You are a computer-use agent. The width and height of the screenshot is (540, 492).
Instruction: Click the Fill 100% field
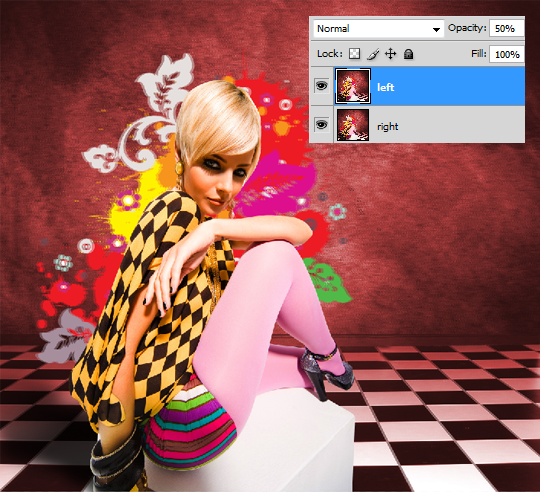(x=507, y=54)
